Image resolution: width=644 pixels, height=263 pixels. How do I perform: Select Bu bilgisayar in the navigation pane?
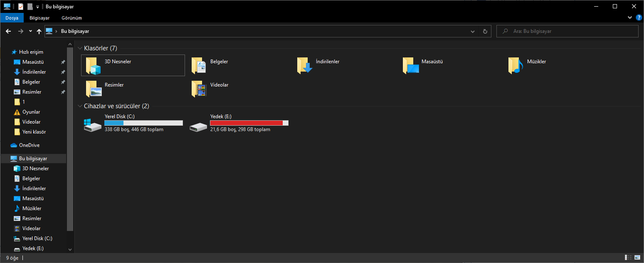tap(33, 159)
